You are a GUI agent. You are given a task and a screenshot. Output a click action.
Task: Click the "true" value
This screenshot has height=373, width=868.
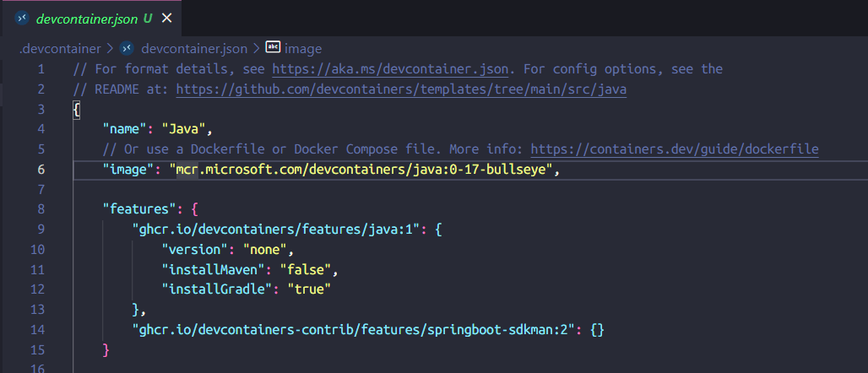(x=309, y=289)
